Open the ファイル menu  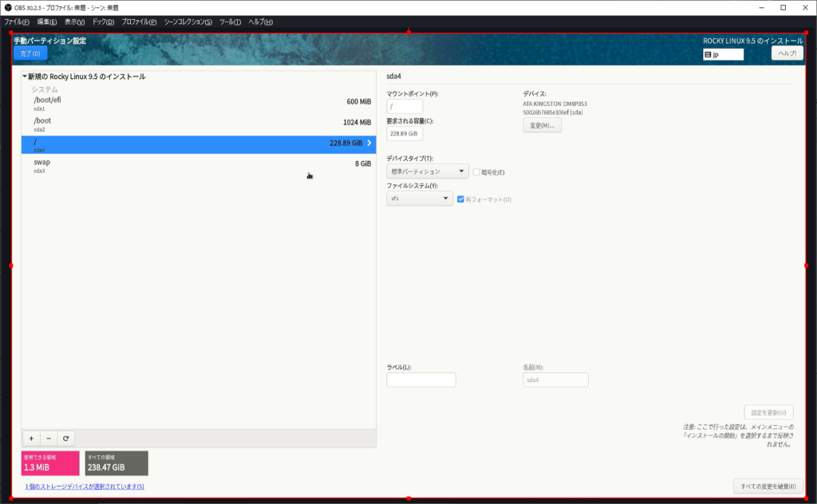click(x=17, y=22)
